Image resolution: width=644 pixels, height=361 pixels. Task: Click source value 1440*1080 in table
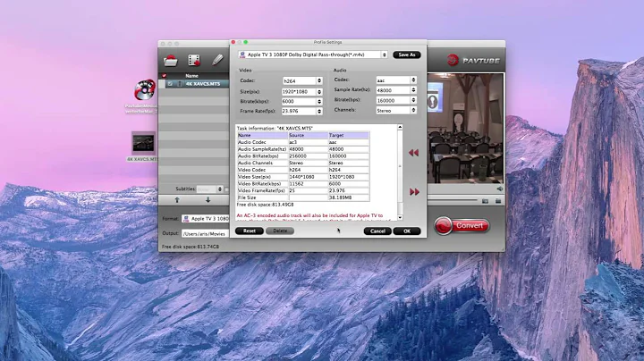pos(301,177)
